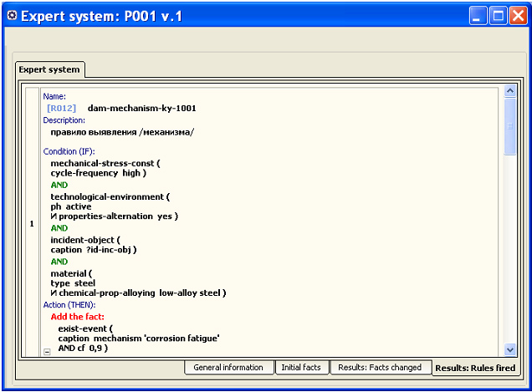
Task: Minimize the Expert system window
Action: (x=478, y=16)
